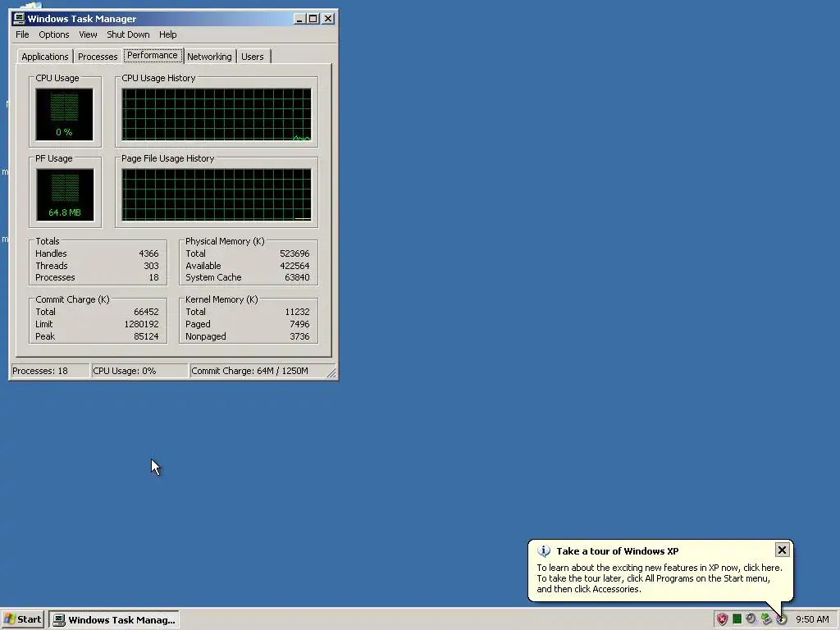The image size is (840, 630).
Task: Click Kernel Memory Nonpaged 3736
Action: coord(299,336)
